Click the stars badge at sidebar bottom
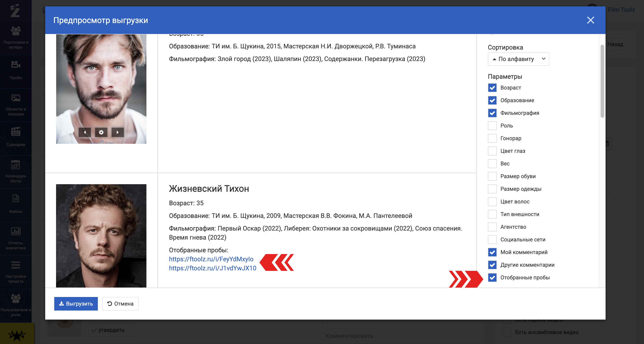Image resolution: width=644 pixels, height=344 pixels. (x=17, y=334)
